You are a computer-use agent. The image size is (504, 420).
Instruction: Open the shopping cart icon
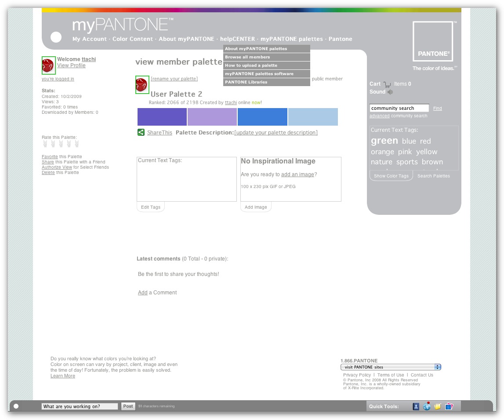click(387, 84)
